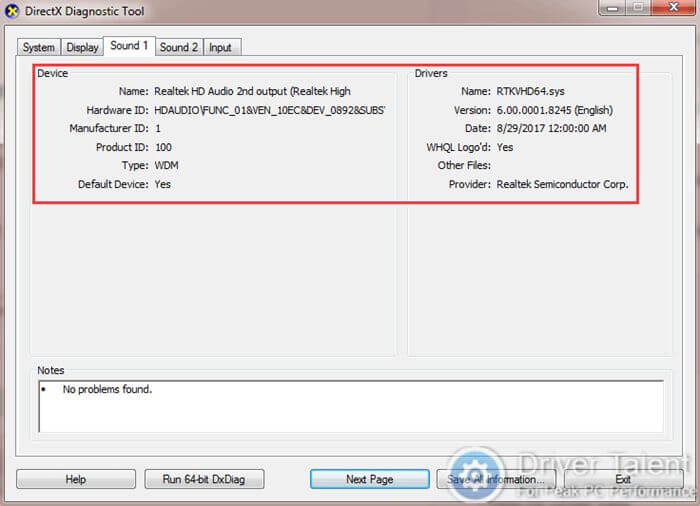Click the Exit button
700x506 pixels.
click(x=624, y=479)
